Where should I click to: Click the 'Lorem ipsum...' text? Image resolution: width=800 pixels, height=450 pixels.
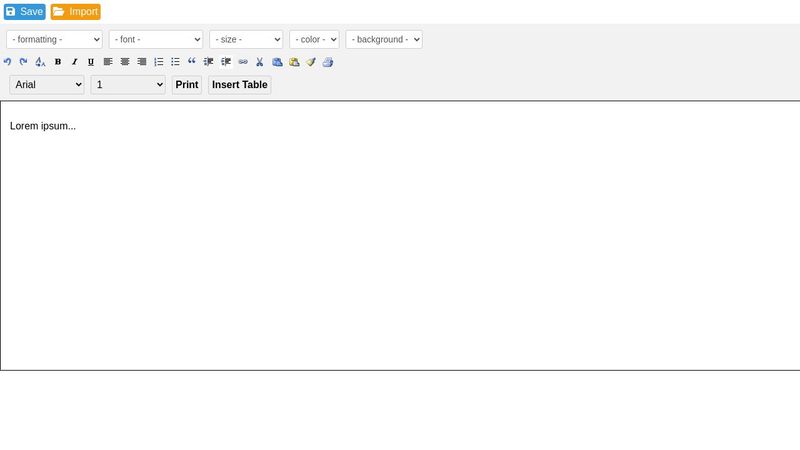(x=43, y=126)
